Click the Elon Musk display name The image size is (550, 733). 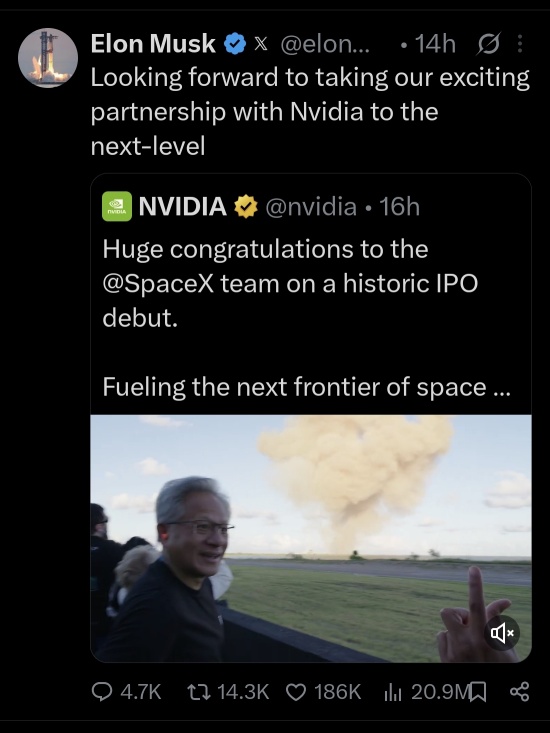(153, 44)
